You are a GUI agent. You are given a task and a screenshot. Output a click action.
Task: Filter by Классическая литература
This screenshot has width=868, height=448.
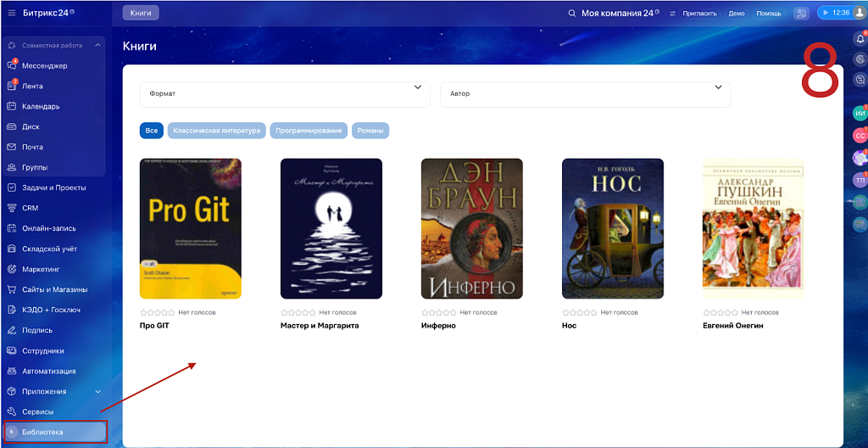pyautogui.click(x=216, y=131)
